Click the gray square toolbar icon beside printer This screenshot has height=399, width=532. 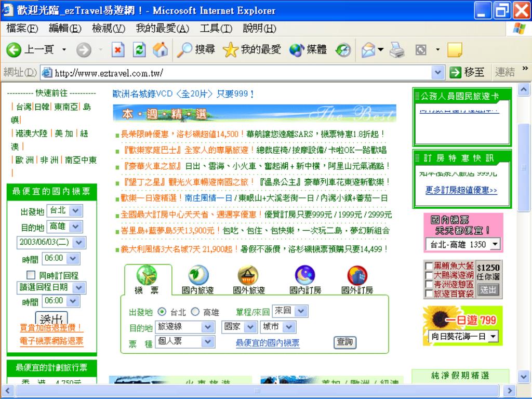pos(421,50)
